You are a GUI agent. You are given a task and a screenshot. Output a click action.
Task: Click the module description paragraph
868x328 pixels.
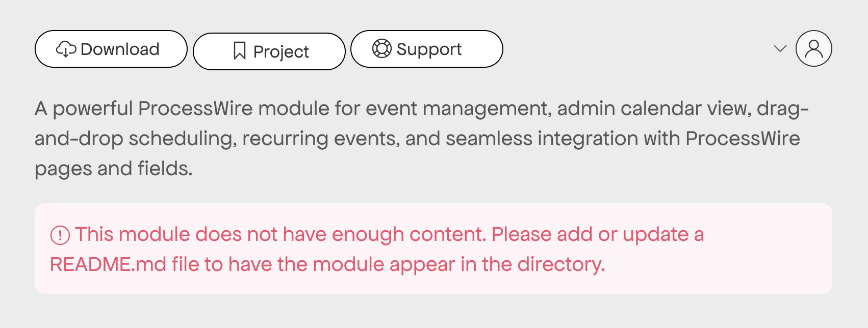coord(422,139)
